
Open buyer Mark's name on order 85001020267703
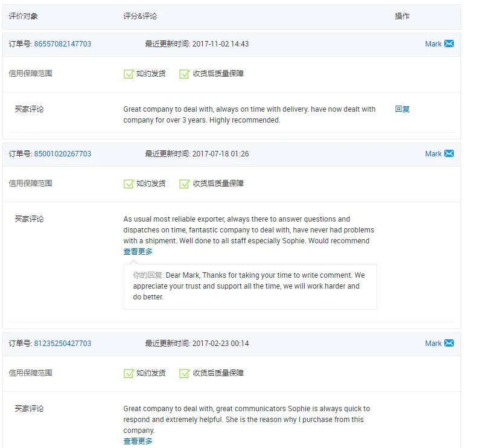pos(433,154)
